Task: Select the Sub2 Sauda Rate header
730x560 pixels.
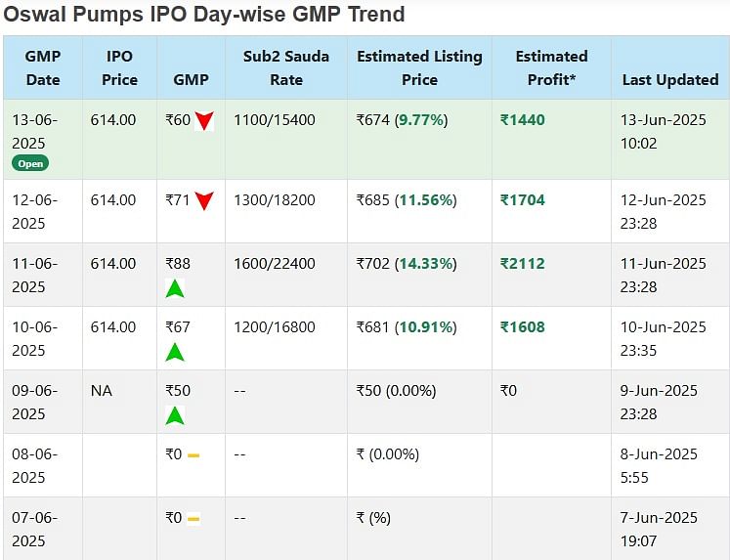Action: point(286,68)
